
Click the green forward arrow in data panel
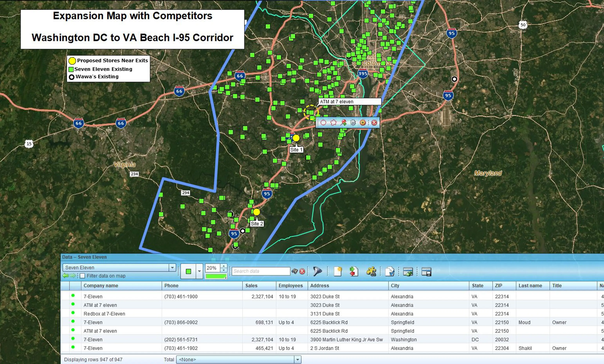(73, 276)
